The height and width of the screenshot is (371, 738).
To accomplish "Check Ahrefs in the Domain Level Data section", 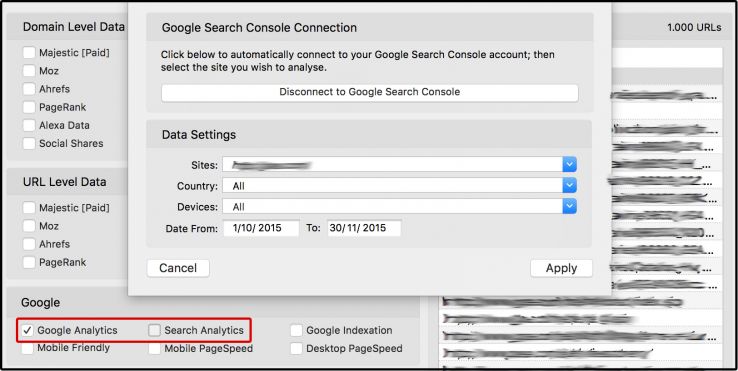I will point(29,89).
